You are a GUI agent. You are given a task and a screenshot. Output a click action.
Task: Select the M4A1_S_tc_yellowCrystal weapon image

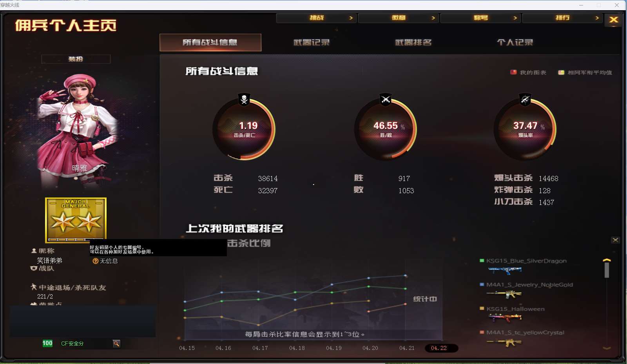pyautogui.click(x=505, y=342)
